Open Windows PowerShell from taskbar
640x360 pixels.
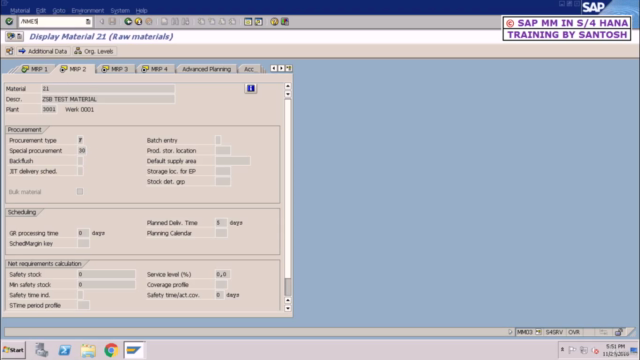64,350
